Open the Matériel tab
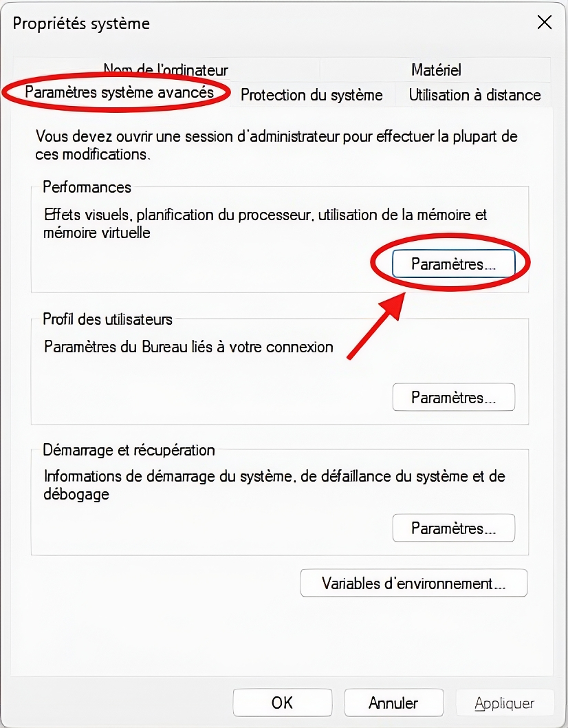 [436, 69]
